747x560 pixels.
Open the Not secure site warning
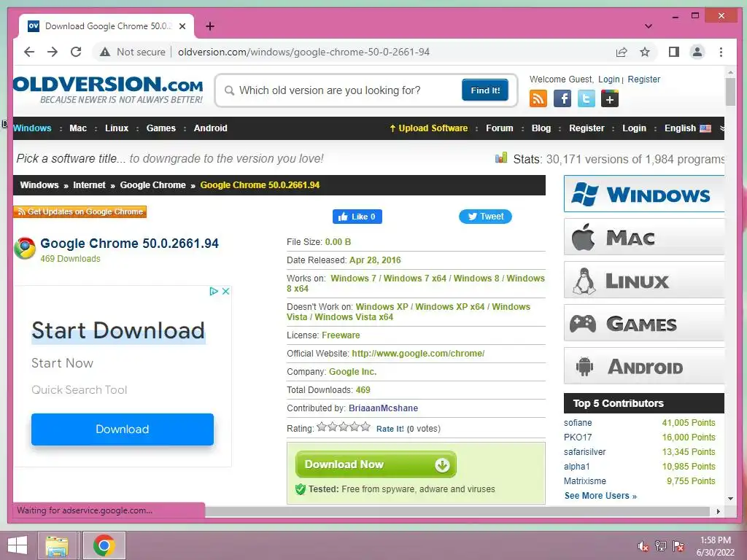pyautogui.click(x=133, y=52)
